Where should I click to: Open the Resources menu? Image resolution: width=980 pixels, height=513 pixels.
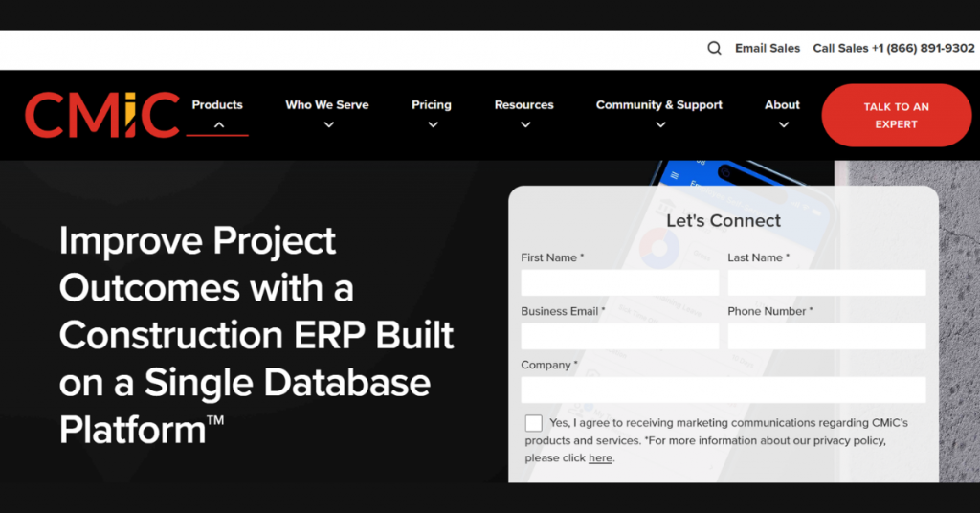click(x=523, y=105)
